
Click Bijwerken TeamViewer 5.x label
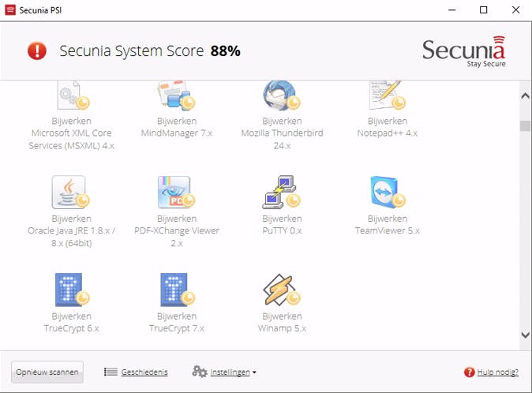pyautogui.click(x=387, y=225)
